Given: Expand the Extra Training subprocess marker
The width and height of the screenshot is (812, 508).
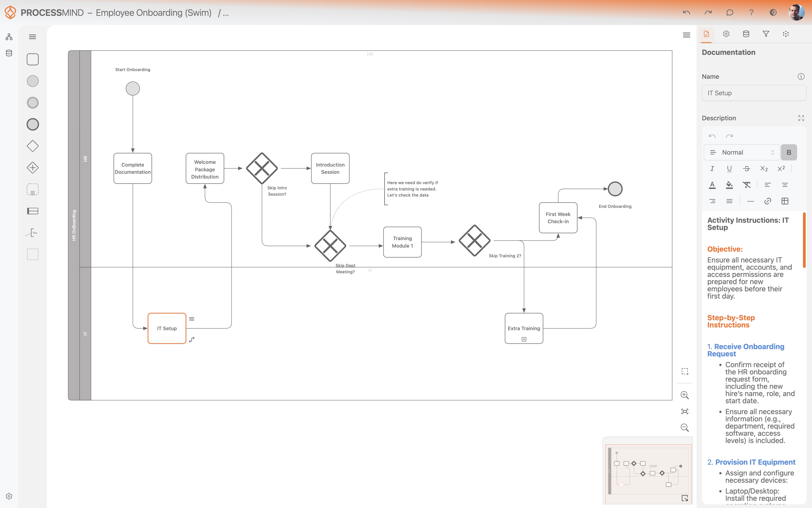Looking at the screenshot, I should click(x=524, y=339).
